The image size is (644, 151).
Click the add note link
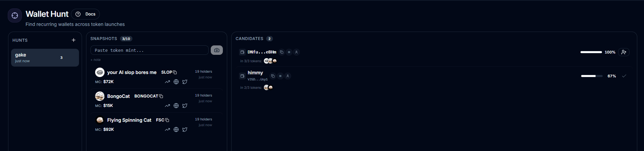pyautogui.click(x=95, y=60)
